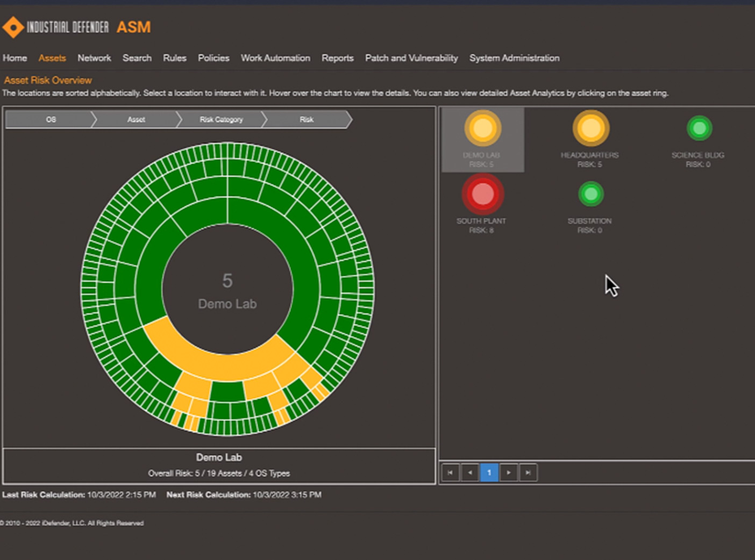755x560 pixels.
Task: Click page 1 in the pagination bar
Action: 489,472
